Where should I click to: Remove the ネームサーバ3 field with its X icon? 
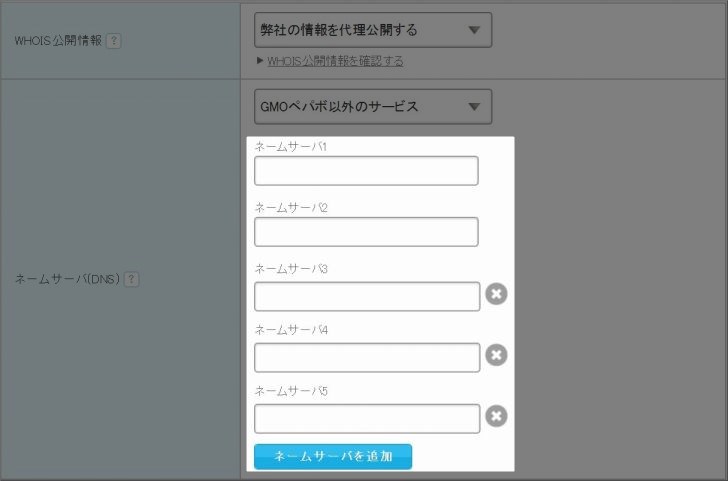tap(496, 294)
